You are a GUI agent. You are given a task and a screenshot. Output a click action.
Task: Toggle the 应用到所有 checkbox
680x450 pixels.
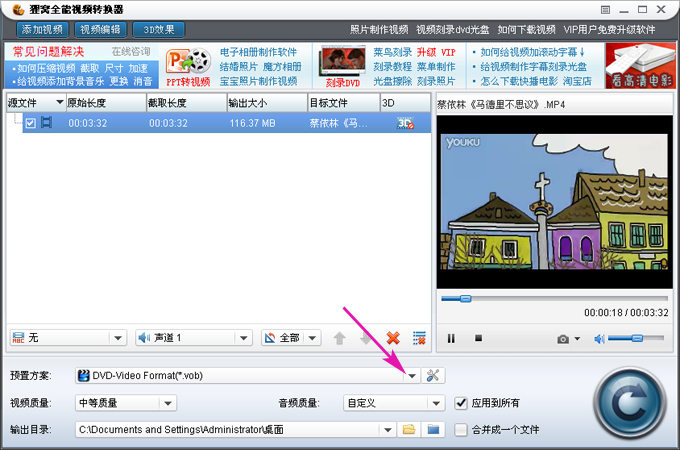click(x=461, y=403)
